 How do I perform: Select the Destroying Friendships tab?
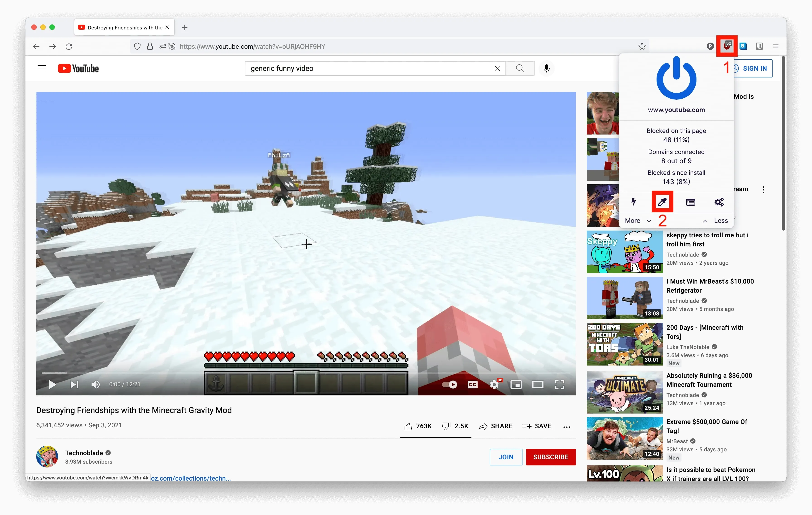[124, 28]
